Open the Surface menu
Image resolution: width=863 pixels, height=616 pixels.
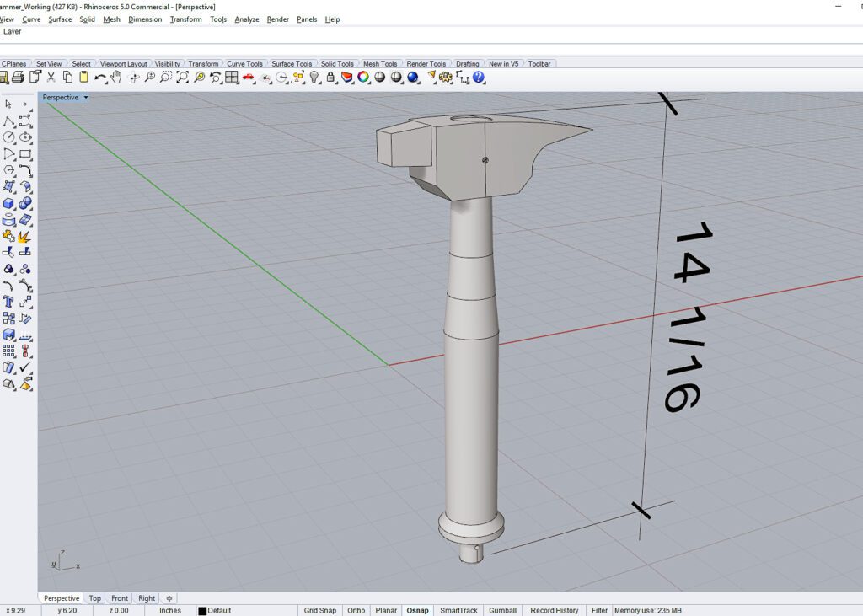pos(60,19)
